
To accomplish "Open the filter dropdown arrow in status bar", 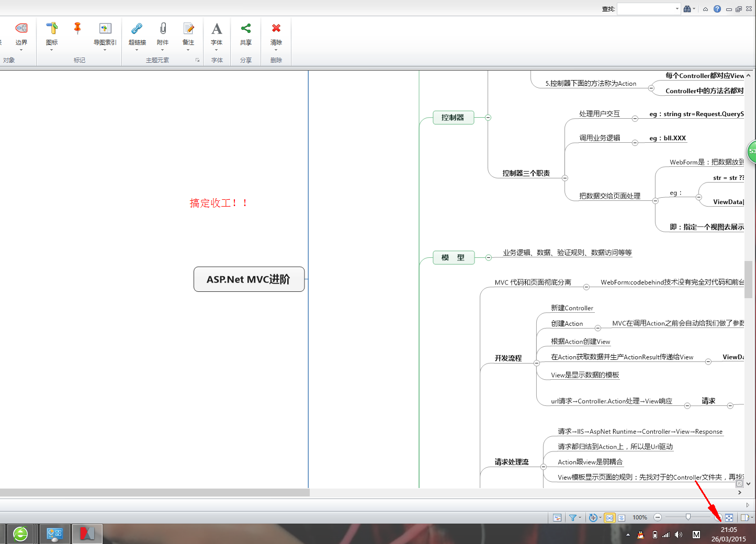I will (580, 517).
